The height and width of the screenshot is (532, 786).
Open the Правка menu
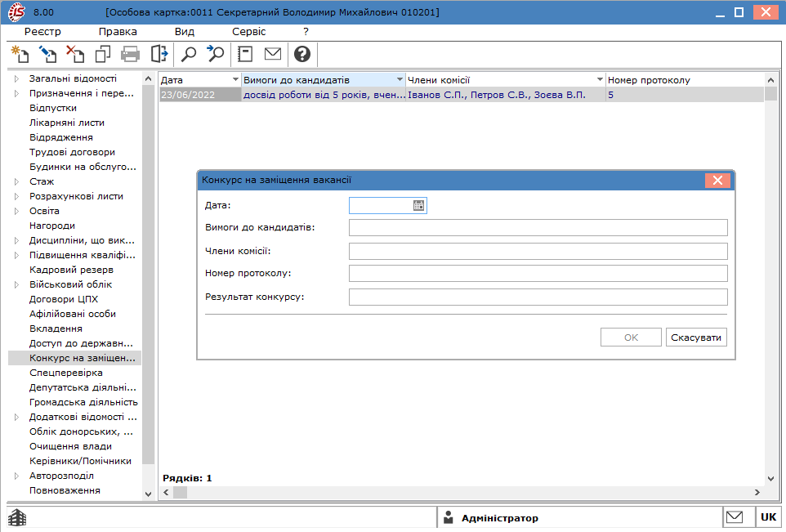coord(118,32)
